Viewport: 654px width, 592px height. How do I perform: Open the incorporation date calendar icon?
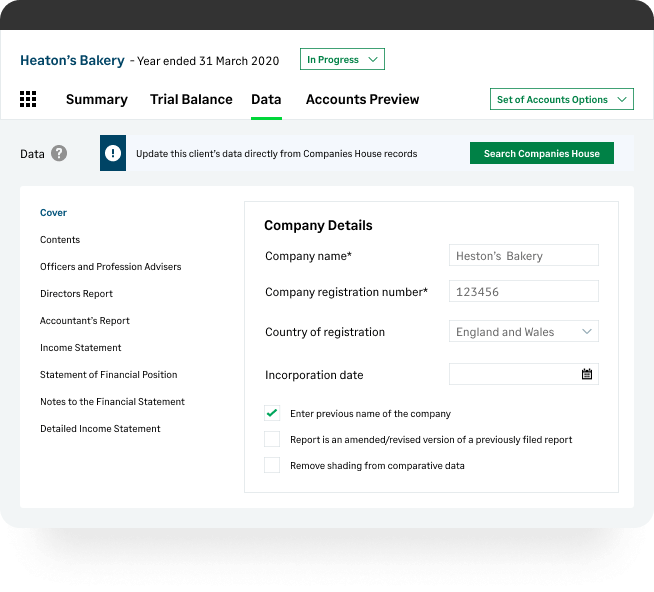pyautogui.click(x=587, y=374)
